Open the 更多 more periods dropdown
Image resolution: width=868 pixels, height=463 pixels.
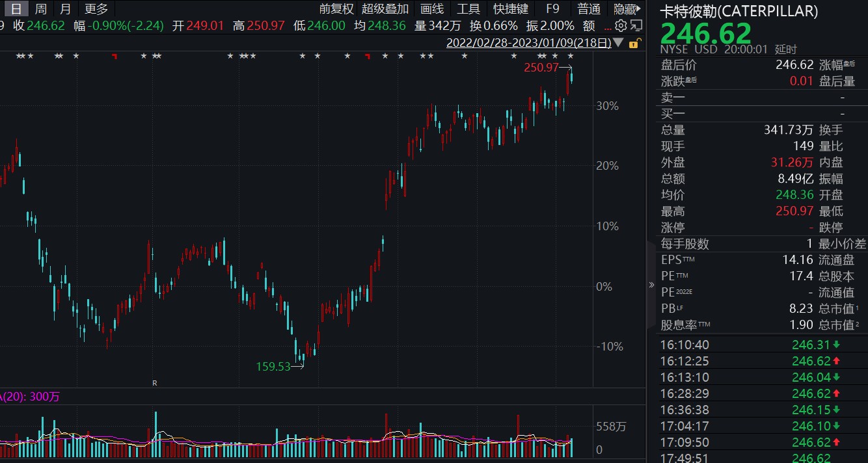click(x=96, y=9)
